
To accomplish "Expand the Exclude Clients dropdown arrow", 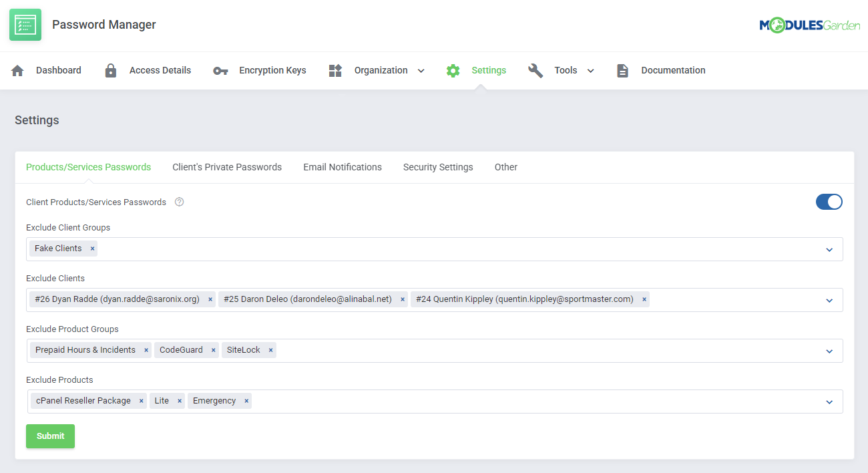I will pos(829,301).
